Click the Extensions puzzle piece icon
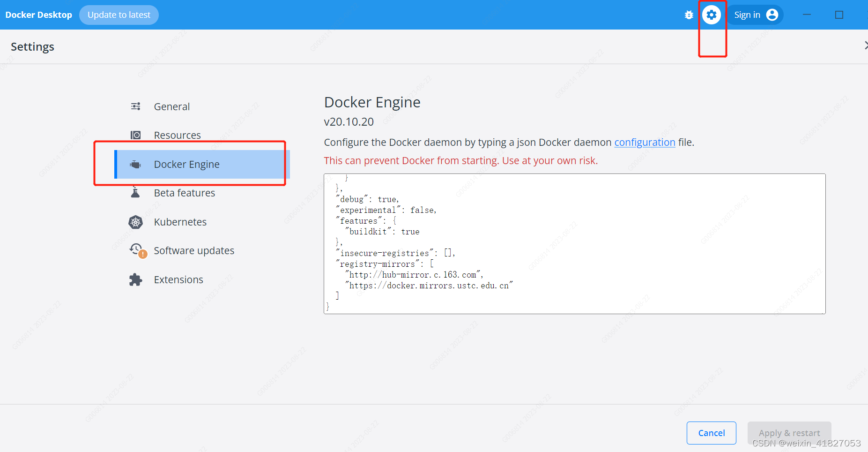868x452 pixels. click(136, 279)
